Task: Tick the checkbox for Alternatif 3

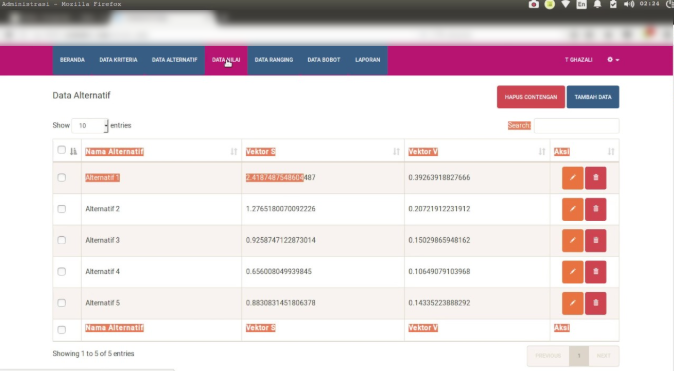Action: 61,240
